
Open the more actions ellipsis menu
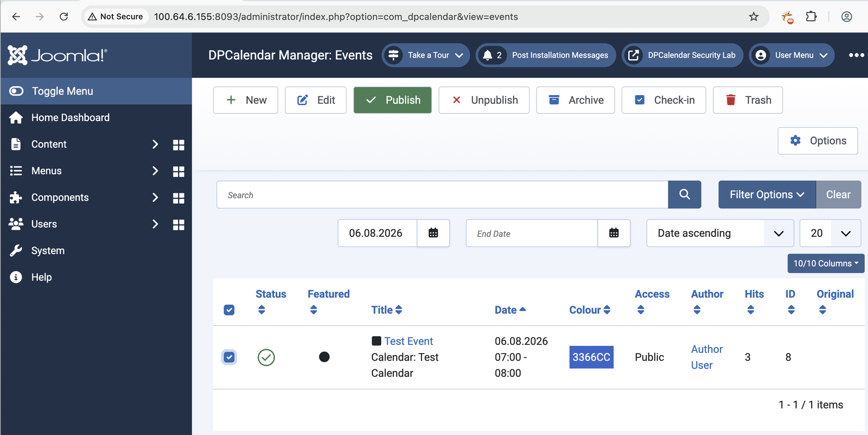pyautogui.click(x=857, y=55)
